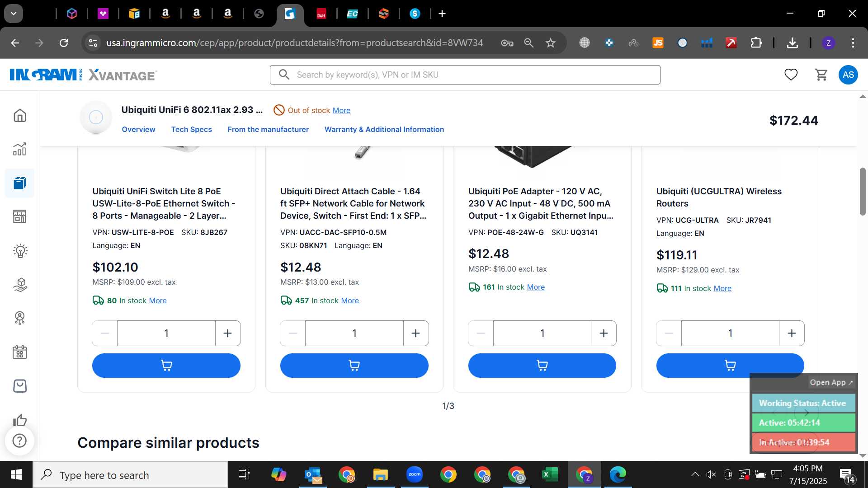Increase quantity for Direct Attach Cable
Viewport: 868px width, 488px height.
(415, 333)
